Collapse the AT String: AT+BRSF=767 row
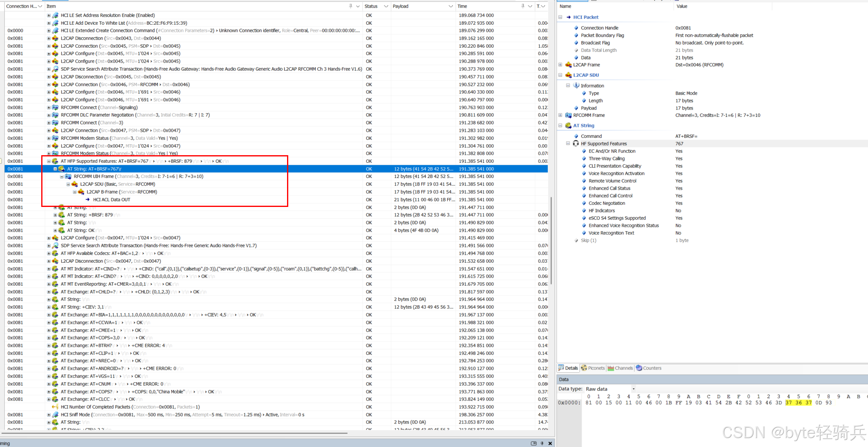 (55, 169)
